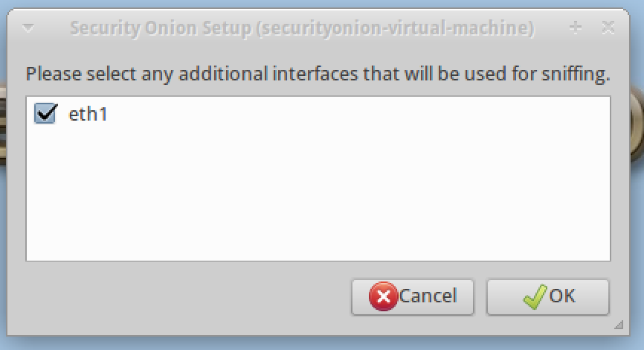Click the "Security Onion Setup" title text

[x=149, y=28]
